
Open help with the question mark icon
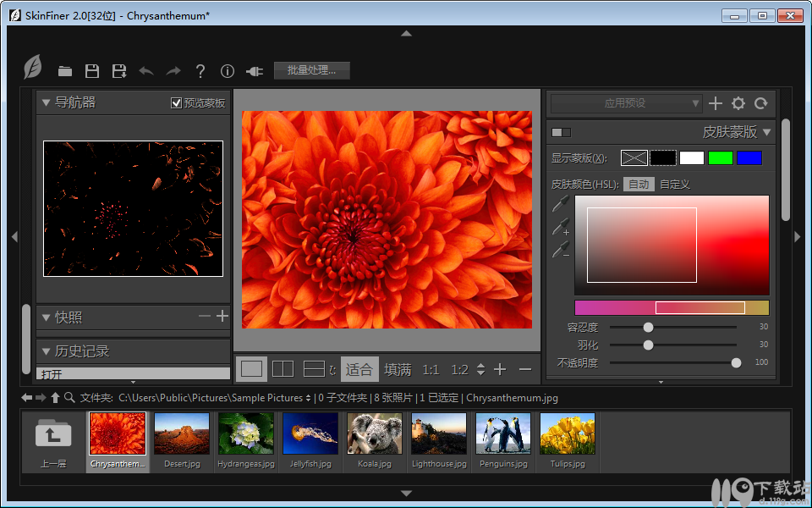(x=200, y=71)
